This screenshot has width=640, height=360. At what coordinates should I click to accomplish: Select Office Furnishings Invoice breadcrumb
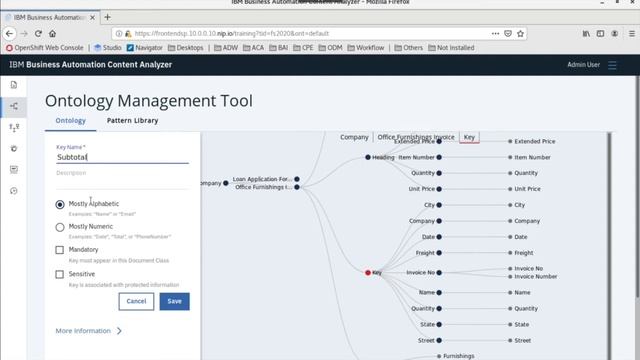pyautogui.click(x=416, y=137)
